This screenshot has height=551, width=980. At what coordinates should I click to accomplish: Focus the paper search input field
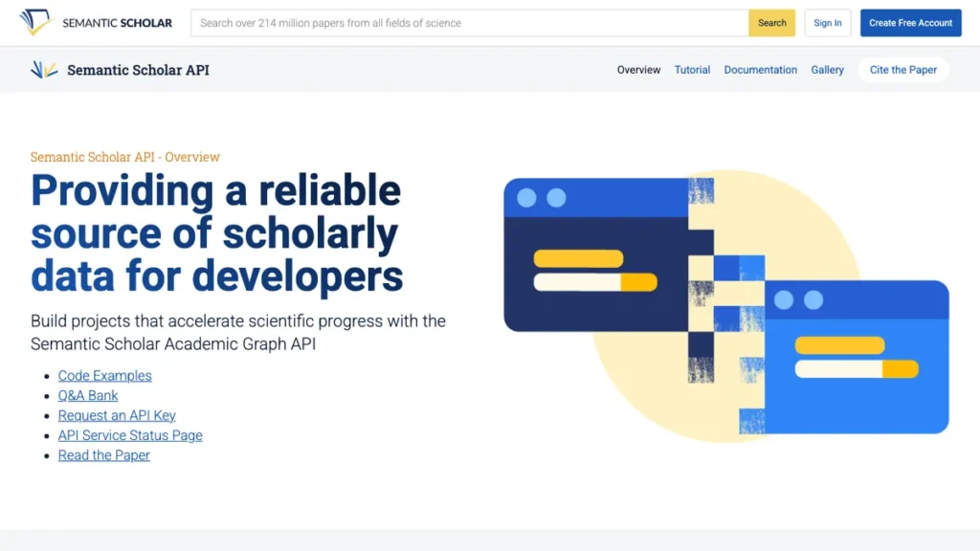pyautogui.click(x=469, y=23)
